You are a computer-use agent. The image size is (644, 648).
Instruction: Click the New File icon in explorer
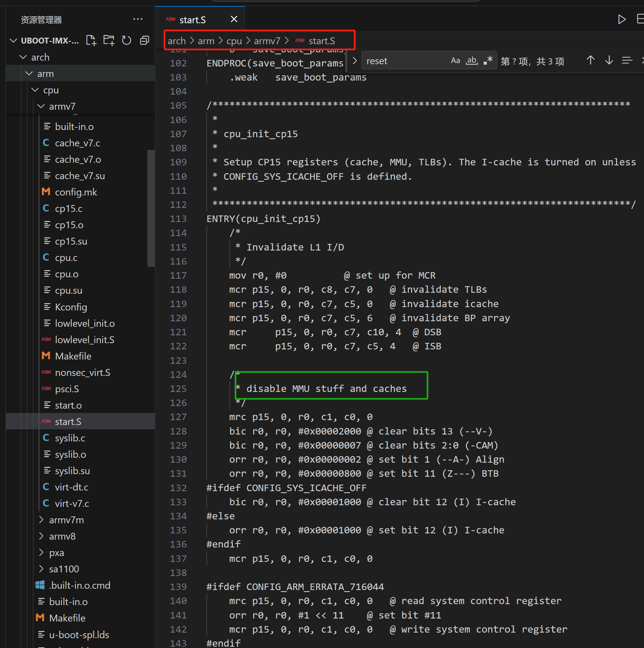point(91,41)
